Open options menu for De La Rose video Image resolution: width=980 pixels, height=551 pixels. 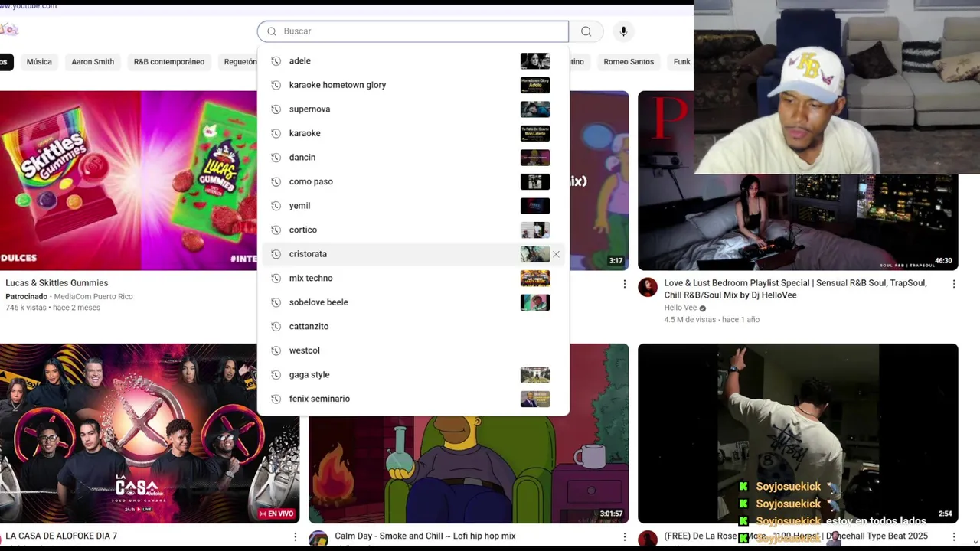click(954, 537)
